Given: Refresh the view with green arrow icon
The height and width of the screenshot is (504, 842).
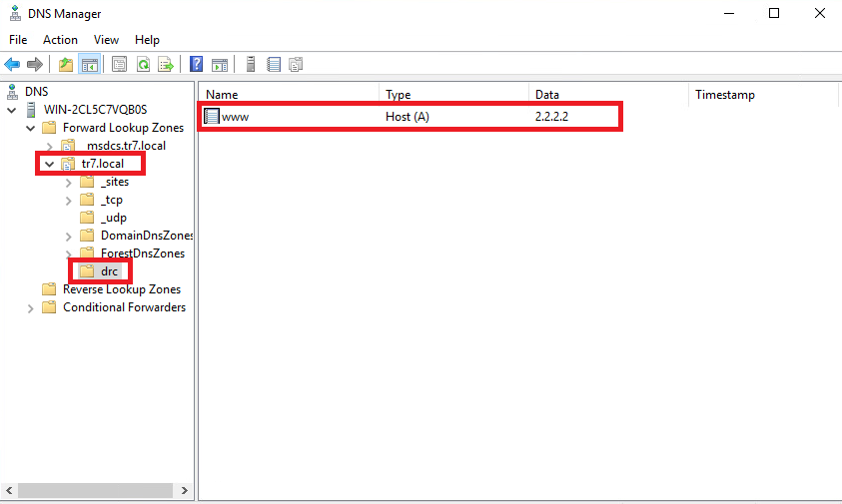Looking at the screenshot, I should (143, 65).
